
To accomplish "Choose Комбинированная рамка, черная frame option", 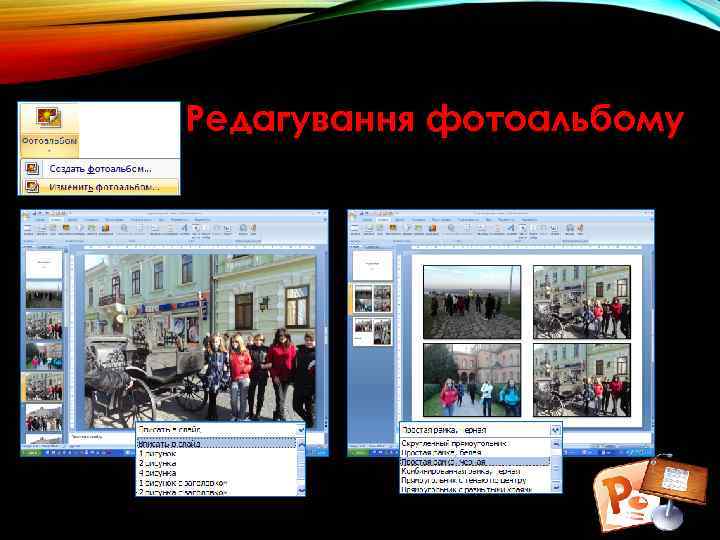I will tap(475, 471).
